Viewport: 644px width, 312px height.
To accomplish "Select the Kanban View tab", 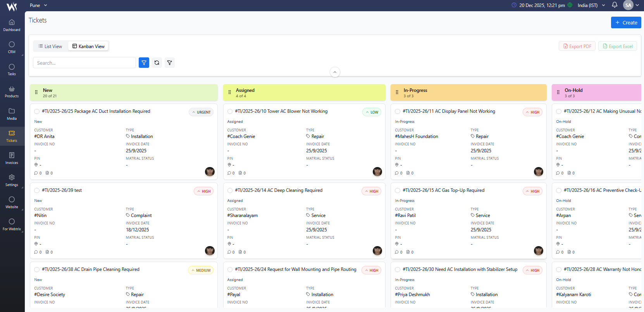I will 88,47.
